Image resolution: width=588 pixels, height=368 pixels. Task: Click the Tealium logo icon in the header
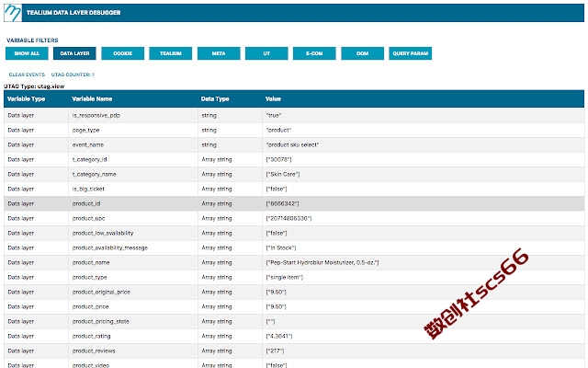click(x=13, y=13)
